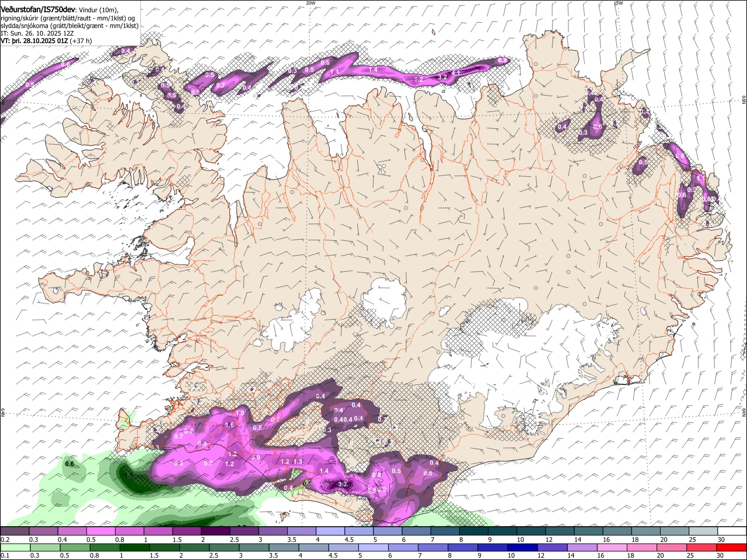Click the 20W longitude label
The image size is (747, 560).
point(310,2)
